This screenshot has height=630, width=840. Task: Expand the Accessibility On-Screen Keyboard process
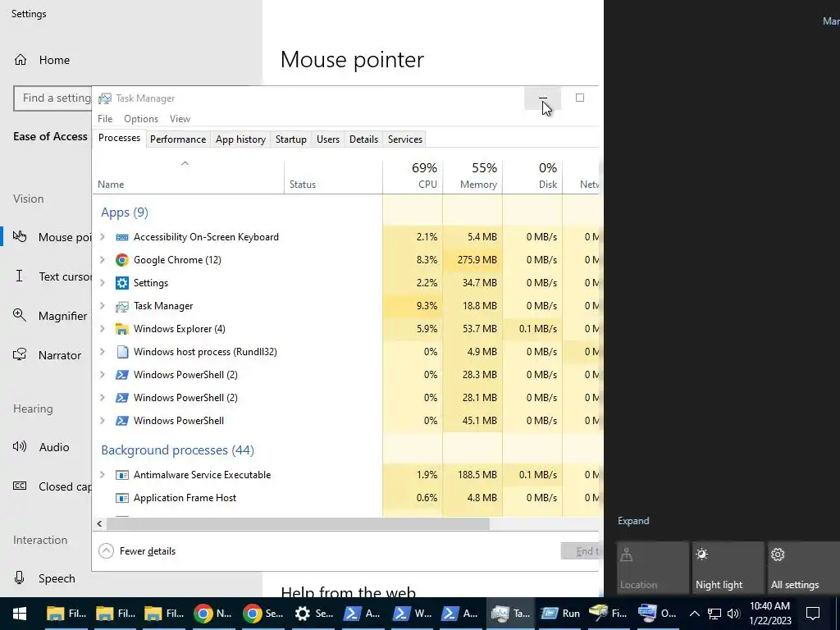[103, 237]
